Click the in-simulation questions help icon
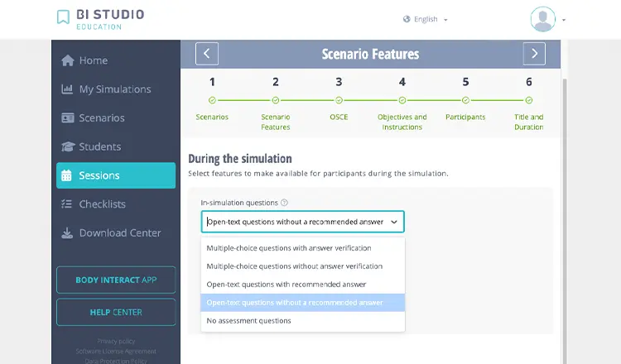Screen dimensions: 621x364 coord(284,203)
